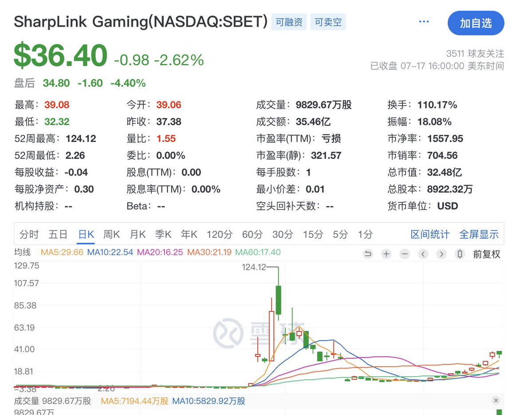
Task: Switch to the 分时 chart tab
Action: [29, 234]
